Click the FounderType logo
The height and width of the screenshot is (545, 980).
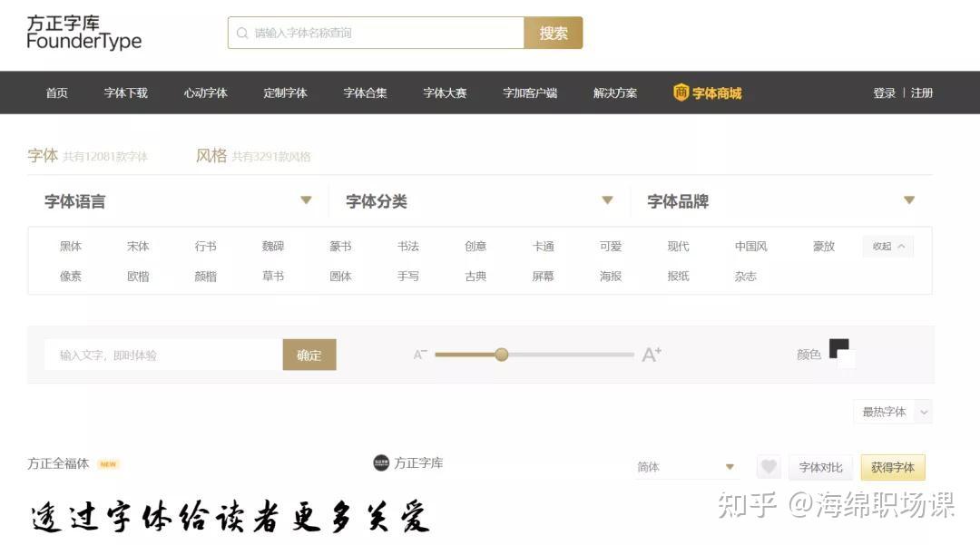click(x=84, y=33)
